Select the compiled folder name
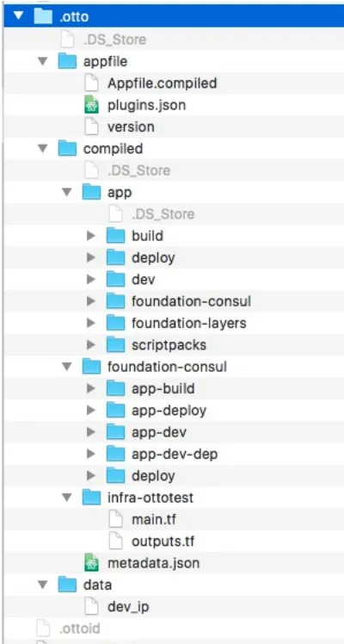This screenshot has width=344, height=644. click(x=114, y=149)
